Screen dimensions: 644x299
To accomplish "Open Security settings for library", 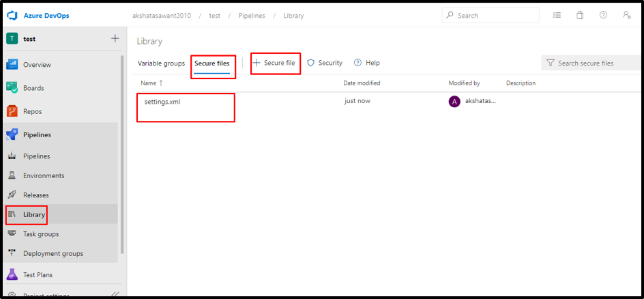I will point(325,63).
